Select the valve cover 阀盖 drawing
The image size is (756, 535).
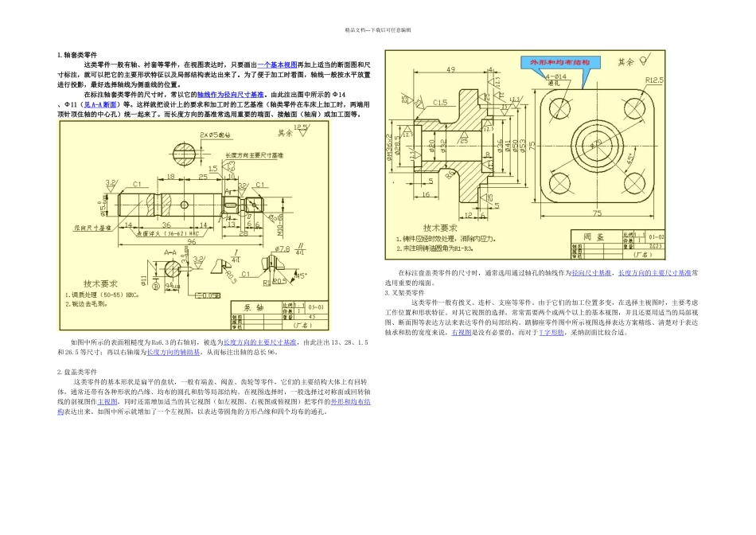point(525,155)
